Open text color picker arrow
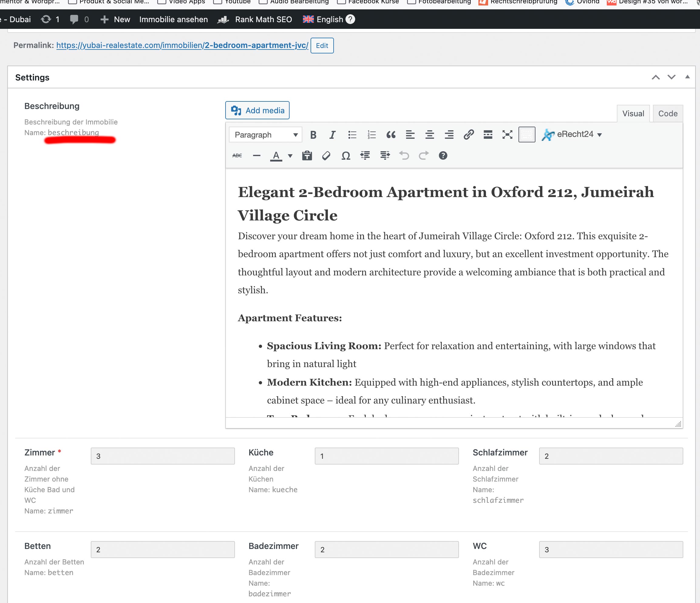700x603 pixels. [290, 156]
